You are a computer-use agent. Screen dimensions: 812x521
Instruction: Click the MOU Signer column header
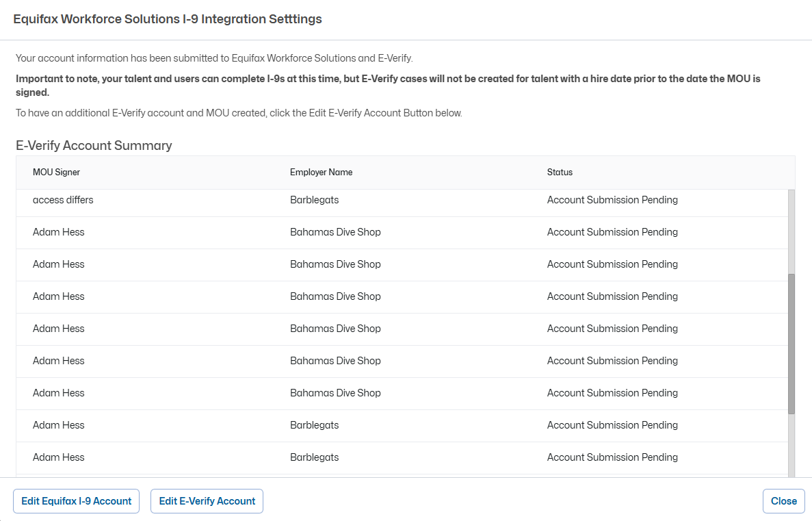[x=57, y=172]
